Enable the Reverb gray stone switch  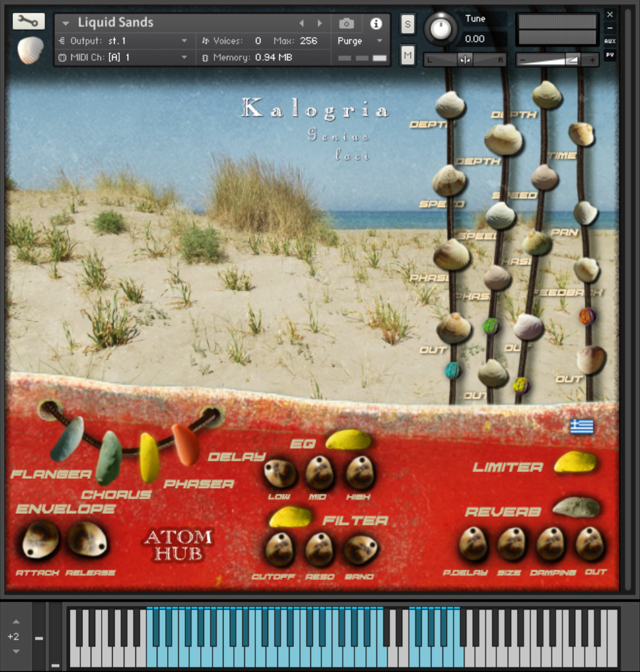point(577,507)
